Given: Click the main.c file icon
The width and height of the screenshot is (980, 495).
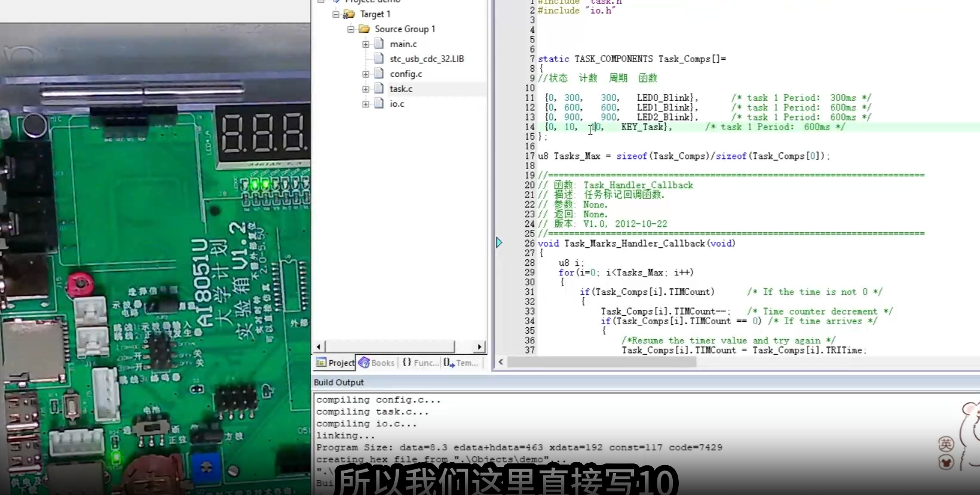Looking at the screenshot, I should pyautogui.click(x=379, y=44).
